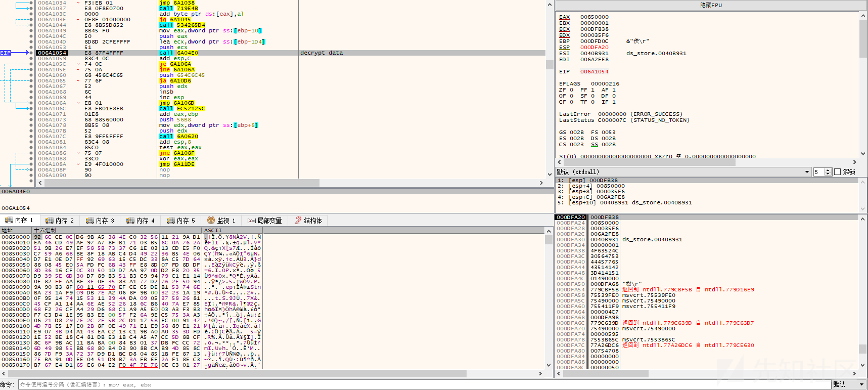Click the 'call 6A0620' instruction
Viewport: 868px width, 390px height.
click(x=179, y=136)
